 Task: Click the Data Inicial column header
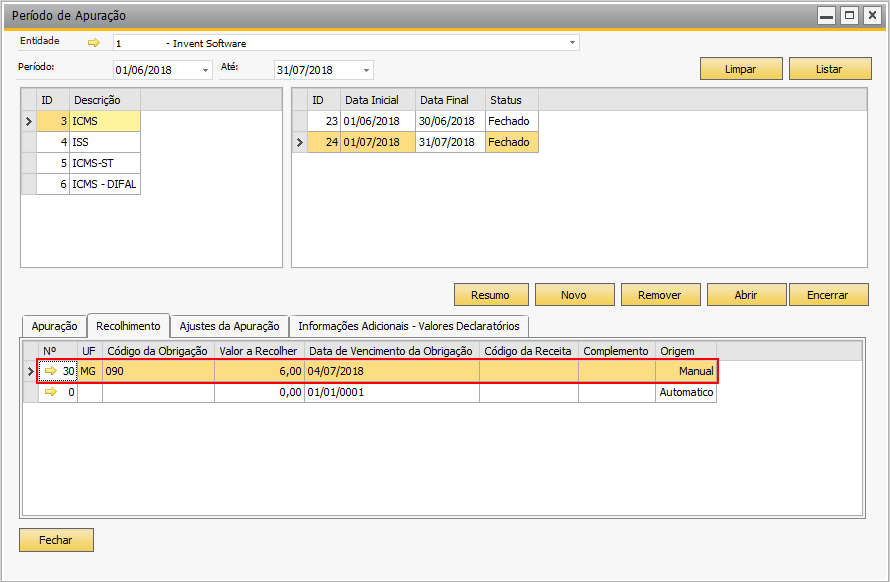(378, 100)
